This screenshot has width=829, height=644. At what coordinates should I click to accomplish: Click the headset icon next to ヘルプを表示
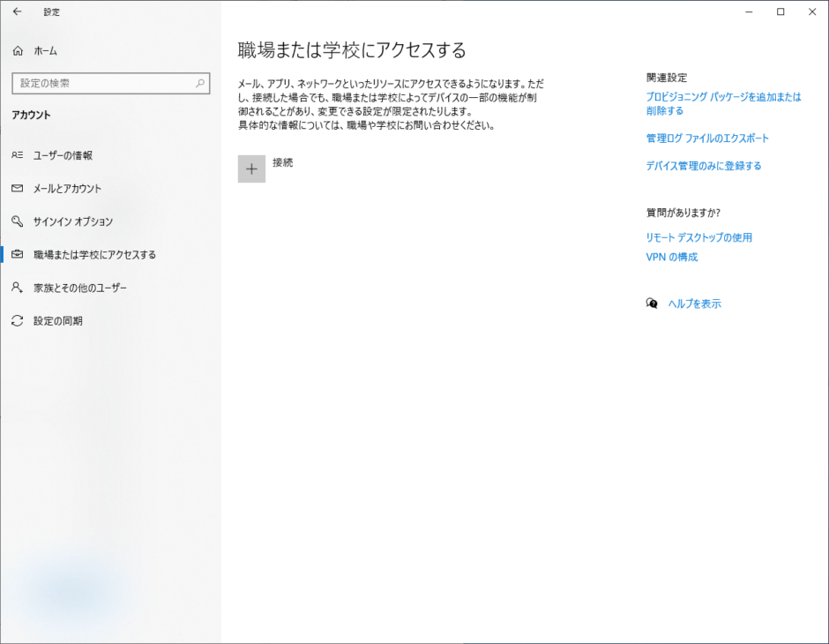click(x=652, y=303)
